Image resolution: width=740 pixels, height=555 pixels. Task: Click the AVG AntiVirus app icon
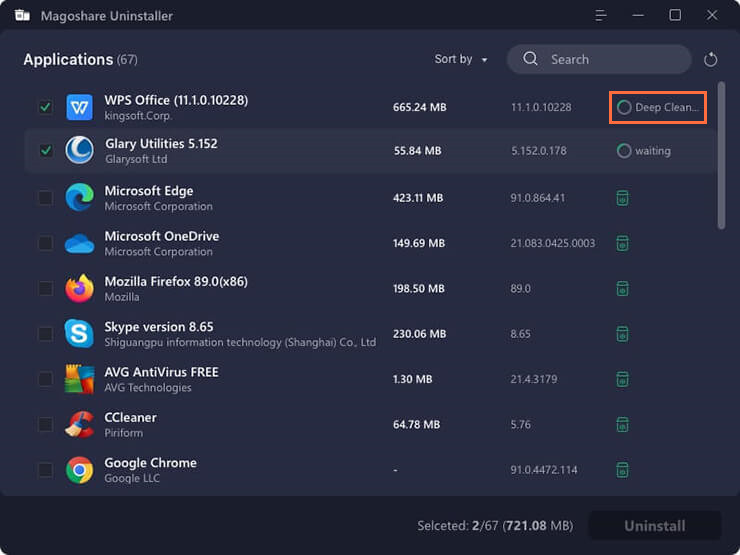coord(79,379)
